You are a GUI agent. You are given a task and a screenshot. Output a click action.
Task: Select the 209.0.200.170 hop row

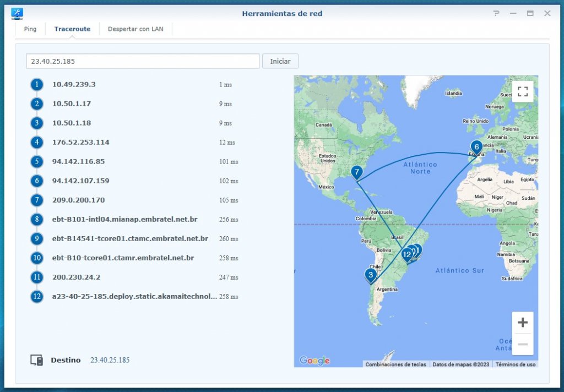78,200
